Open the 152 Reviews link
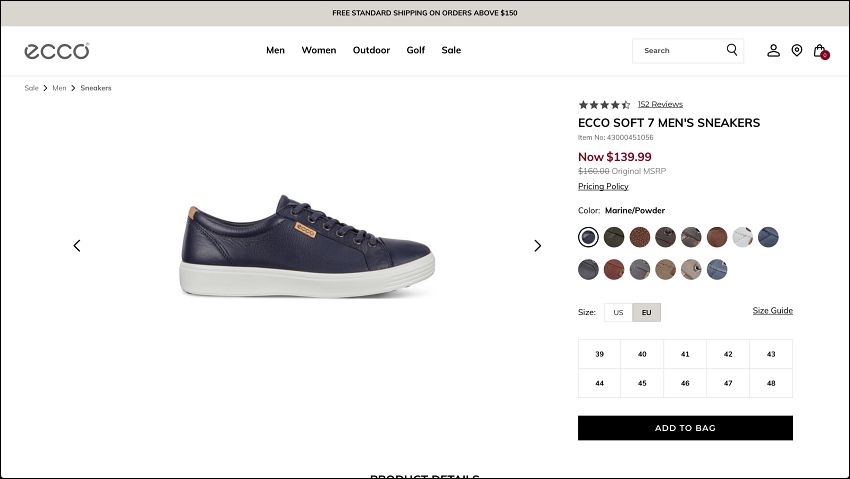 click(x=660, y=104)
